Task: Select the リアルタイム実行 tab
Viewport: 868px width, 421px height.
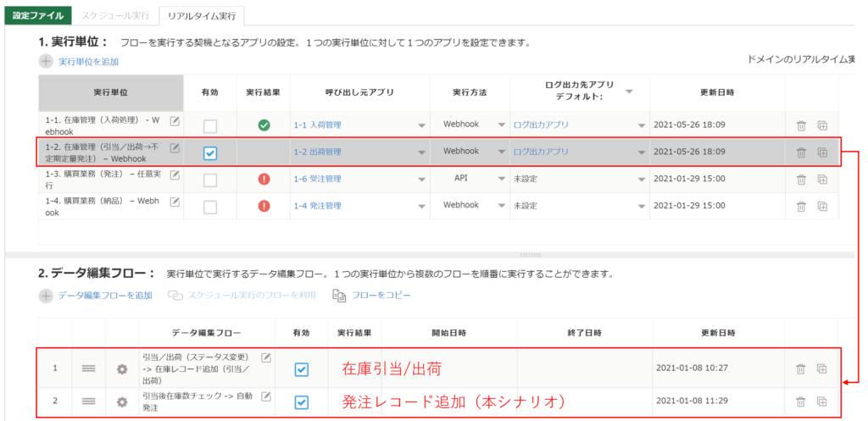Action: (202, 16)
